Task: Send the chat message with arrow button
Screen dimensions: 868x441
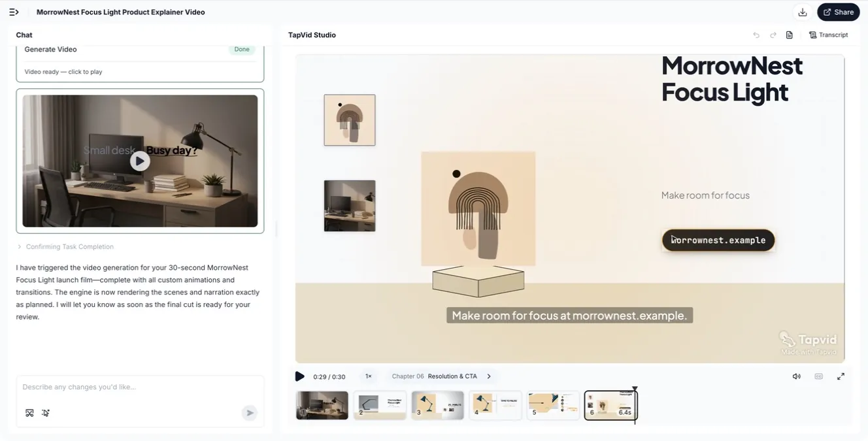Action: (x=249, y=413)
